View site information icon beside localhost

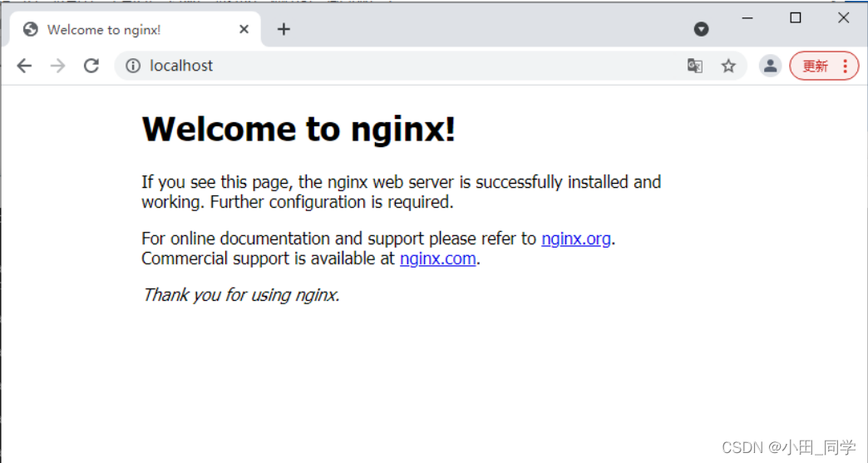133,66
